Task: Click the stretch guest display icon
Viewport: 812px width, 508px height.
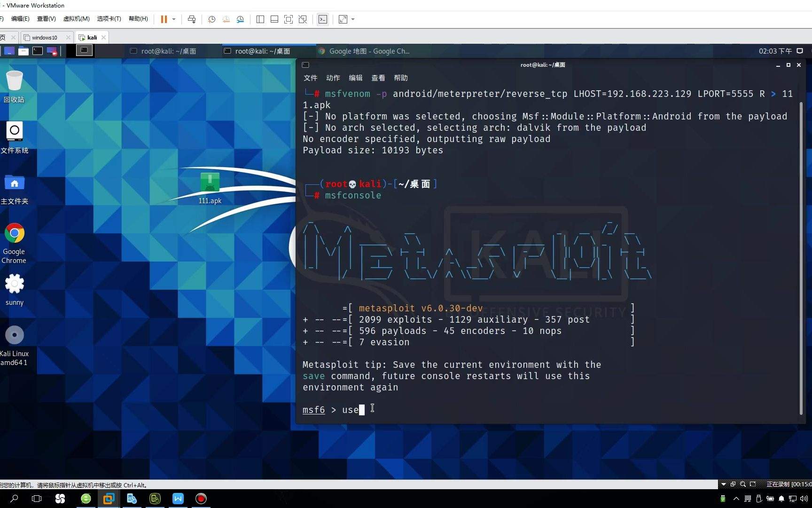Action: (343, 19)
